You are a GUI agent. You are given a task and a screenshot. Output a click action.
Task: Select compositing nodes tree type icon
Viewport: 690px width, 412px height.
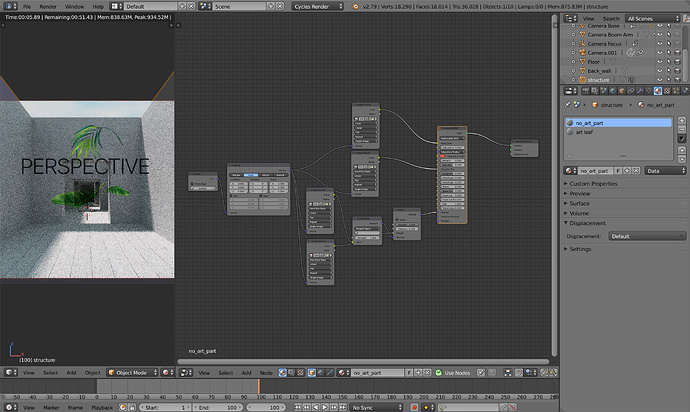(x=291, y=372)
